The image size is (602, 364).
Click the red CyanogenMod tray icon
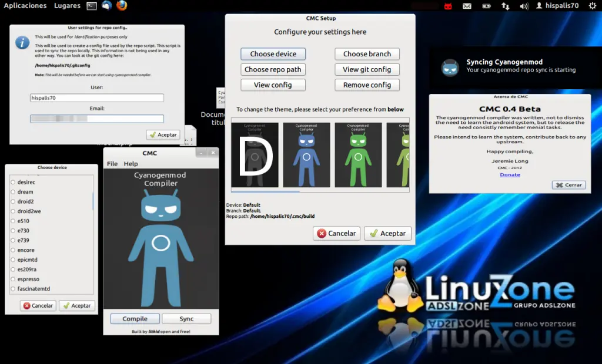tap(447, 6)
